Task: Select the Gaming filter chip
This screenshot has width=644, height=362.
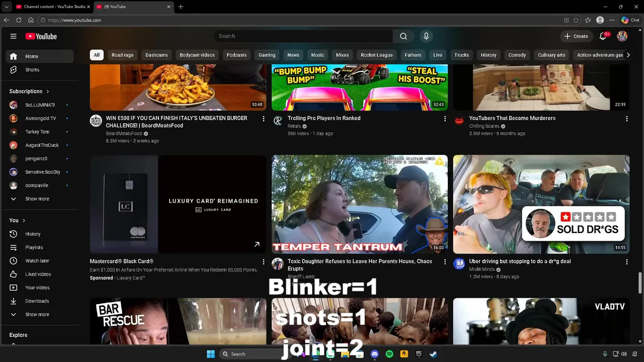Action: tap(267, 55)
